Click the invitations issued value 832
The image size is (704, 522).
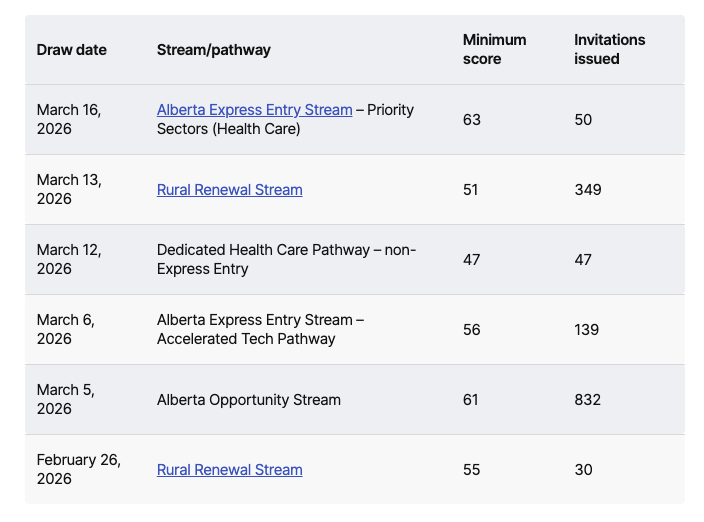click(x=587, y=400)
